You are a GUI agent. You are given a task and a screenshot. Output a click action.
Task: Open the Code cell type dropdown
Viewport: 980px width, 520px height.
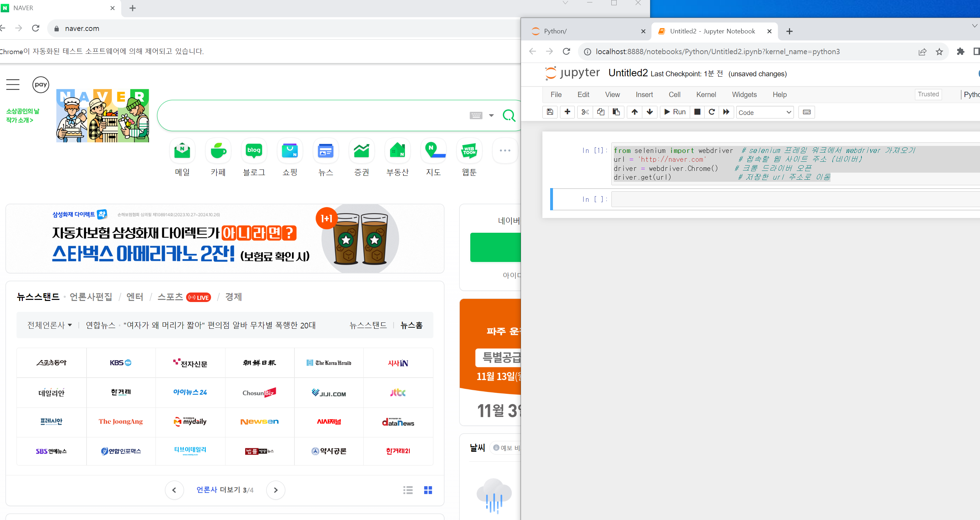click(764, 112)
